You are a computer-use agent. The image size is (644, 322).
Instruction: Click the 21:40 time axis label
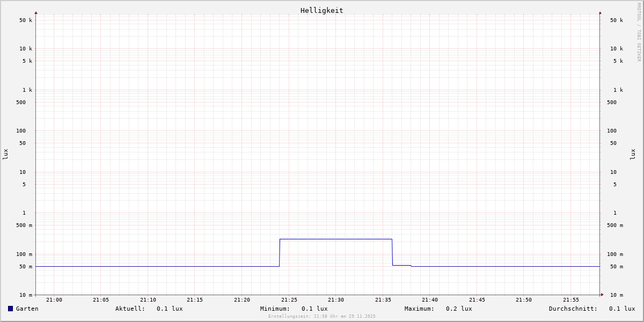click(x=430, y=300)
